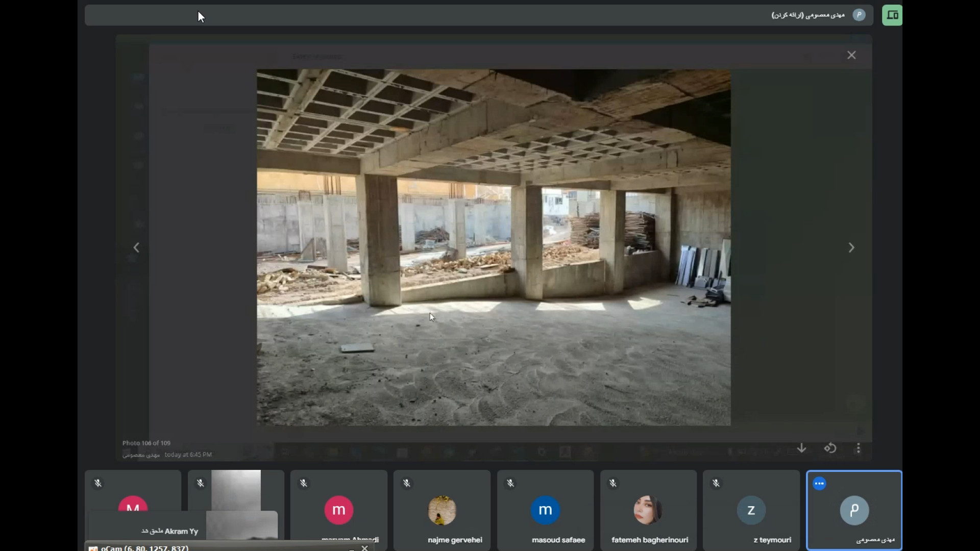Click the muted mic icon on maryam Ahmadi tile
The height and width of the screenshot is (551, 980).
click(x=304, y=483)
